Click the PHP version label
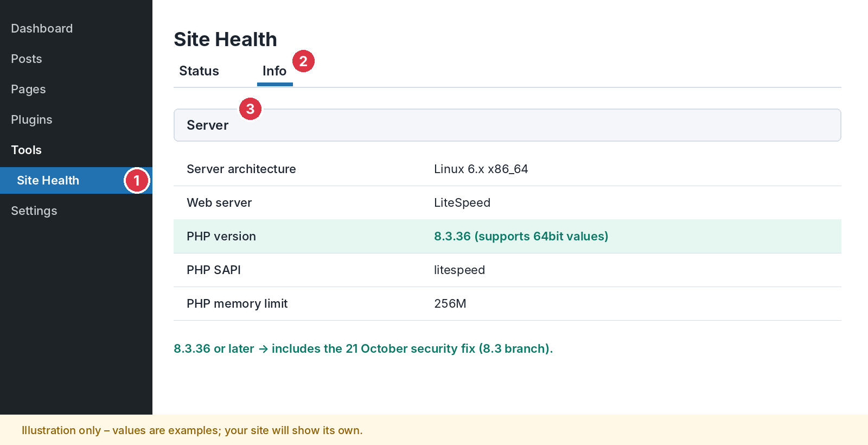This screenshot has width=868, height=445. [221, 237]
